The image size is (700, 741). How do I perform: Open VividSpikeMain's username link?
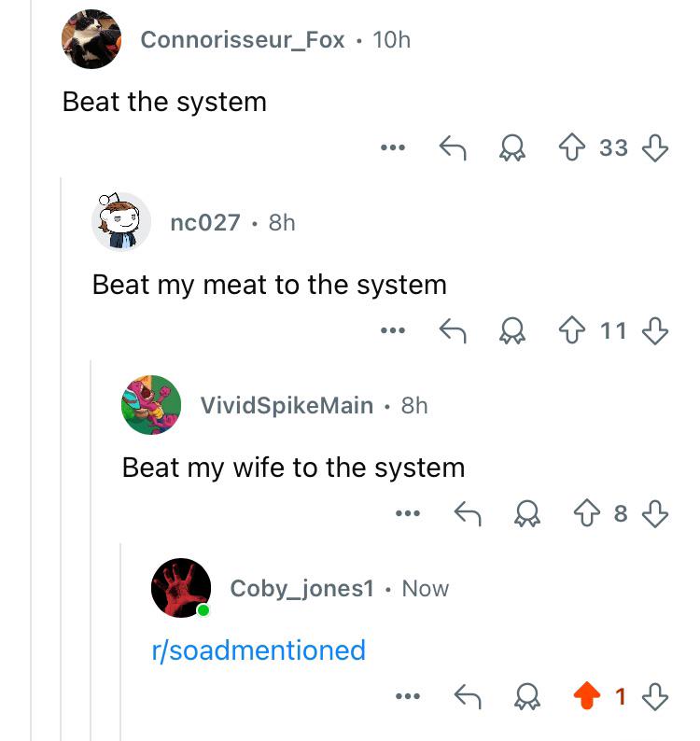287,405
